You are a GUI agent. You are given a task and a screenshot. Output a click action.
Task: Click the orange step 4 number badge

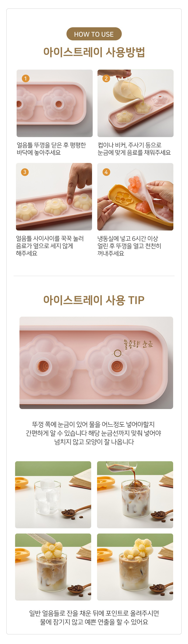click(x=106, y=172)
